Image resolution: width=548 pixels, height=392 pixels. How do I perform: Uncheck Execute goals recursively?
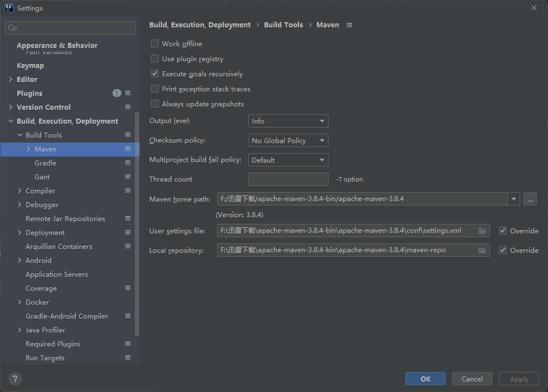[155, 73]
